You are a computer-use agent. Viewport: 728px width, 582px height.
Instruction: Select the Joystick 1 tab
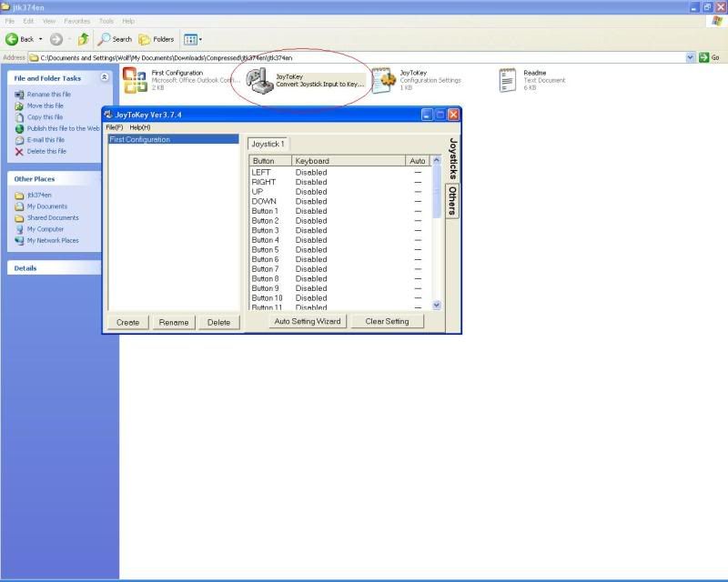(268, 144)
